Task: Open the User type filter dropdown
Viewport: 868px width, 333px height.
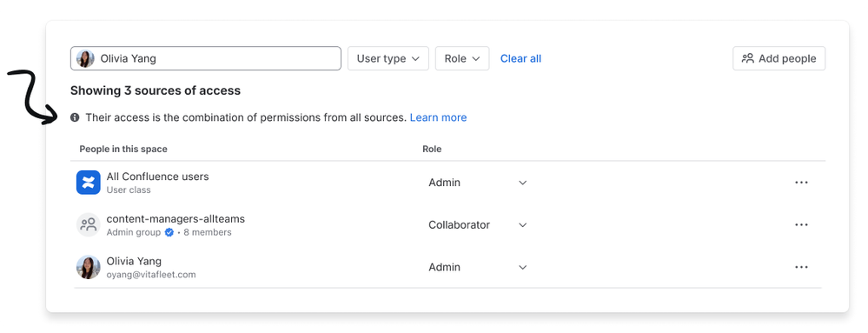Action: tap(388, 59)
